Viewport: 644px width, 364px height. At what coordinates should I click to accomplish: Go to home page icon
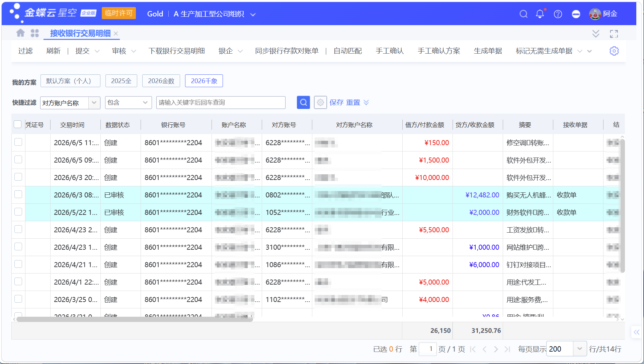[x=20, y=33]
